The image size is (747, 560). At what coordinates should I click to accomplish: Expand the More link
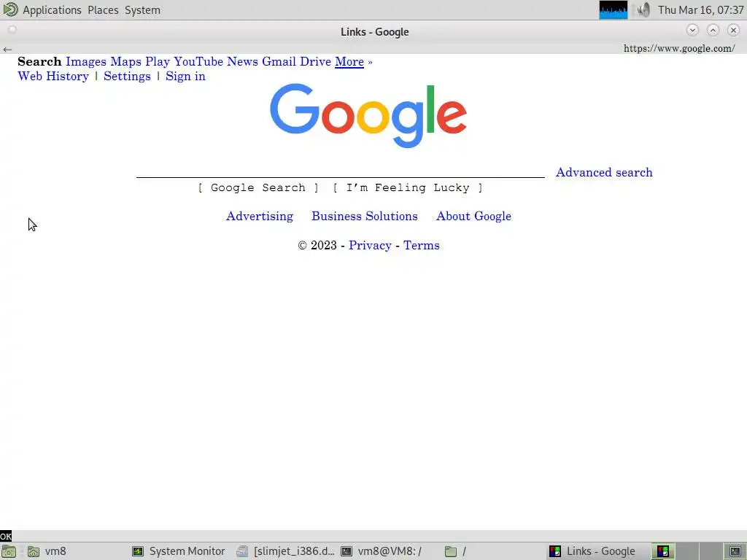tap(349, 62)
